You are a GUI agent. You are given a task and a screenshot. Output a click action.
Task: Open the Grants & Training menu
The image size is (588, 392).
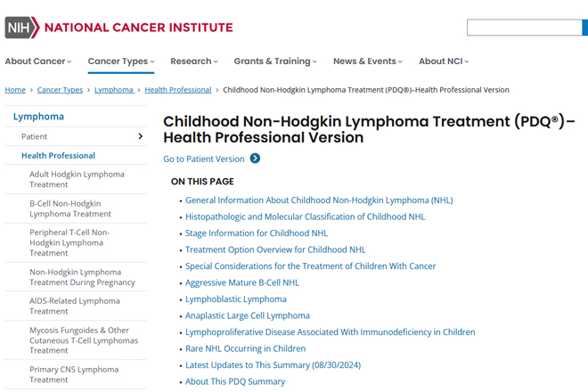pos(275,61)
